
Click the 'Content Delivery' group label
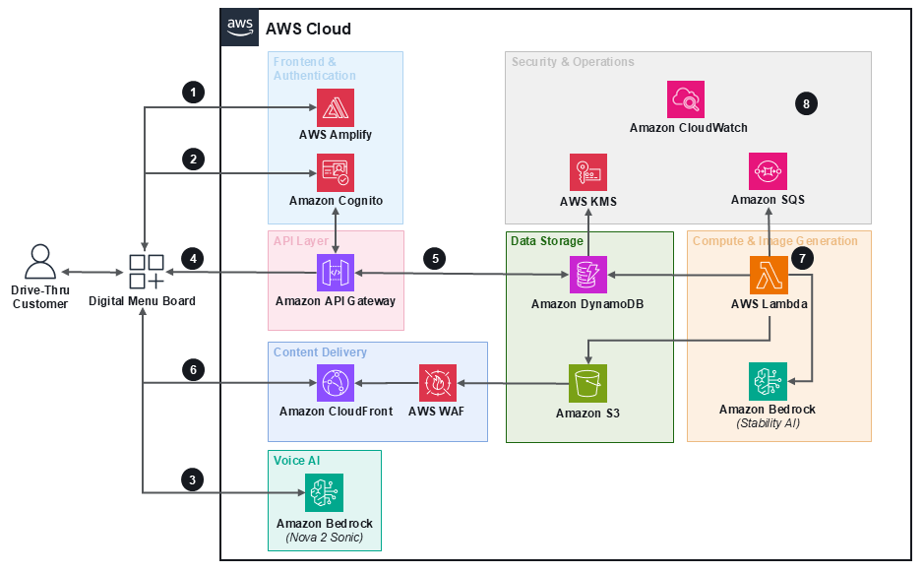[320, 352]
